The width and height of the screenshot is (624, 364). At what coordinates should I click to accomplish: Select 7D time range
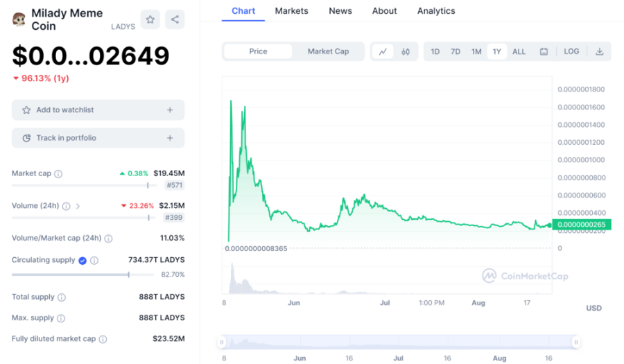[x=456, y=52]
